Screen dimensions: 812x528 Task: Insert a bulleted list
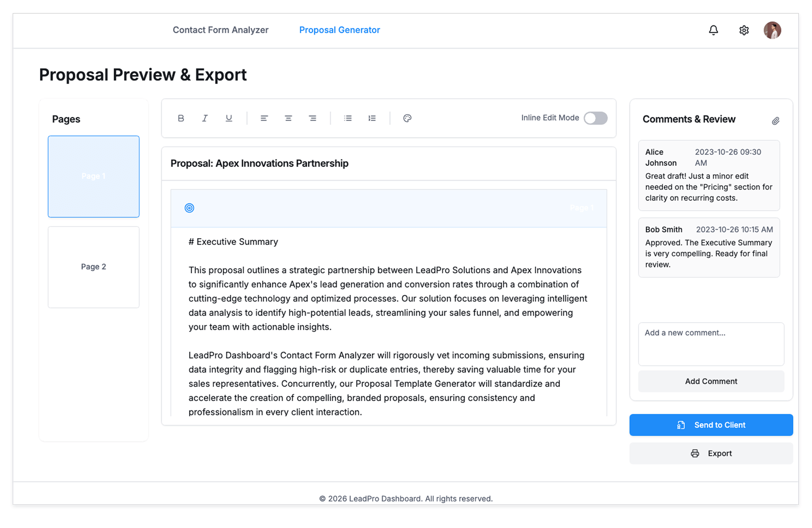pos(348,118)
